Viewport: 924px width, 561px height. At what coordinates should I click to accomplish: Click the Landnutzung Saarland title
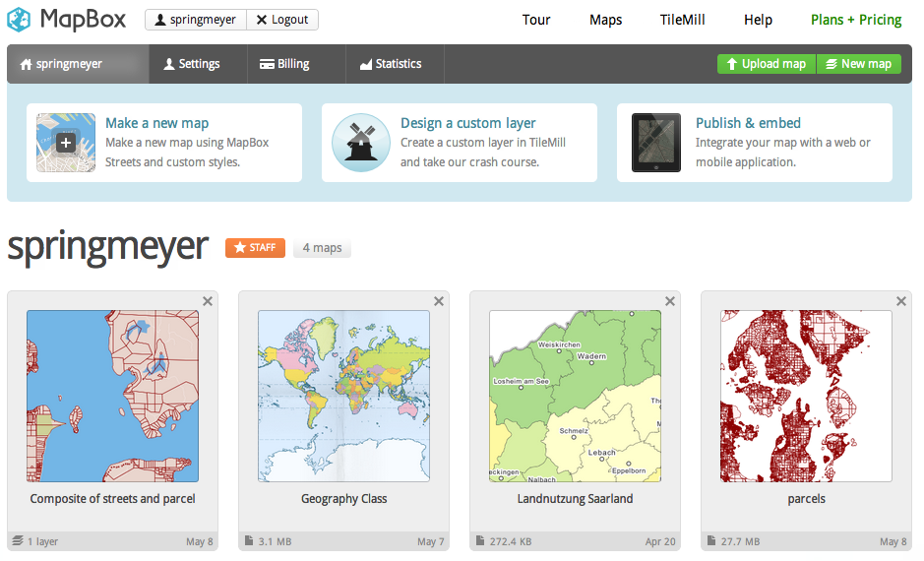(x=575, y=499)
